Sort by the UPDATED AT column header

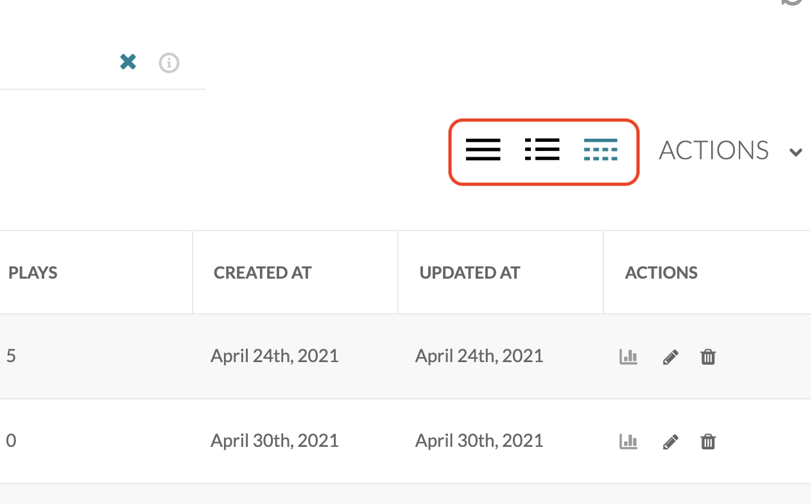tap(469, 273)
